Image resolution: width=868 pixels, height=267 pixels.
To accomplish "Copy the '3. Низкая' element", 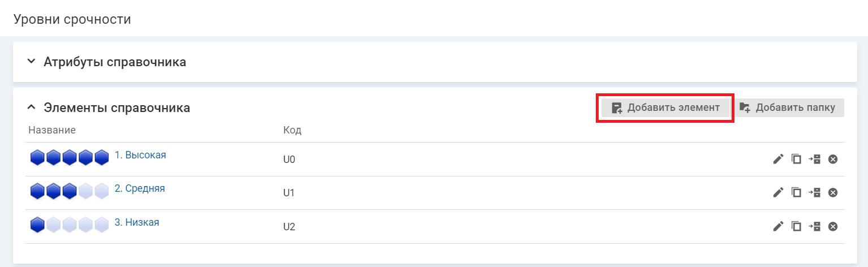I will pyautogui.click(x=796, y=227).
